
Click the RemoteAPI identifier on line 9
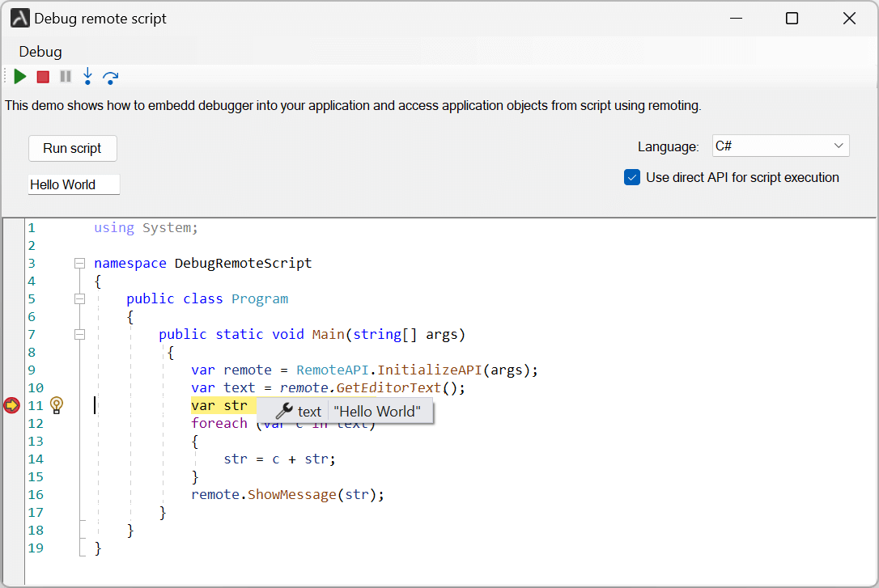tap(333, 370)
